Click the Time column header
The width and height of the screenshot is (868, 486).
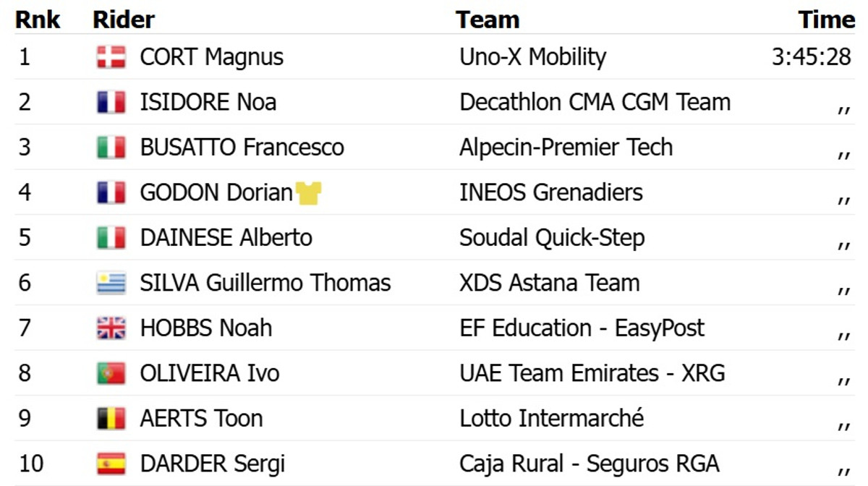826,20
